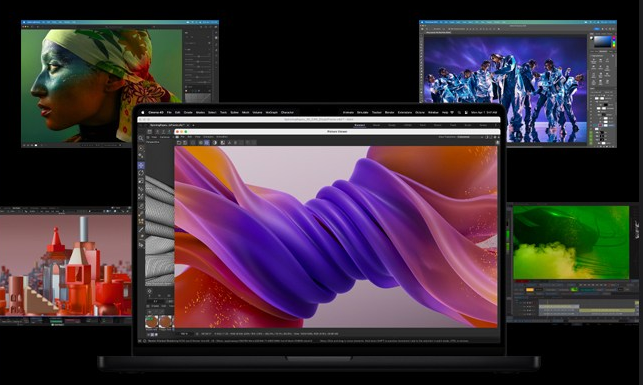
Task: Click the save icon in Picture Viewer toolbar
Action: click(x=185, y=143)
